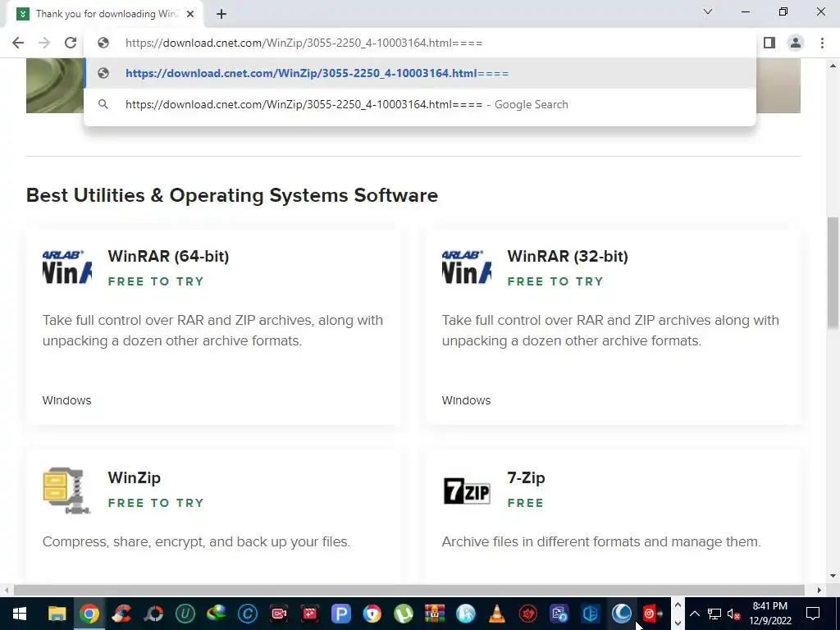
Task: Click the vertical page scrollbar thumb
Action: 833,272
